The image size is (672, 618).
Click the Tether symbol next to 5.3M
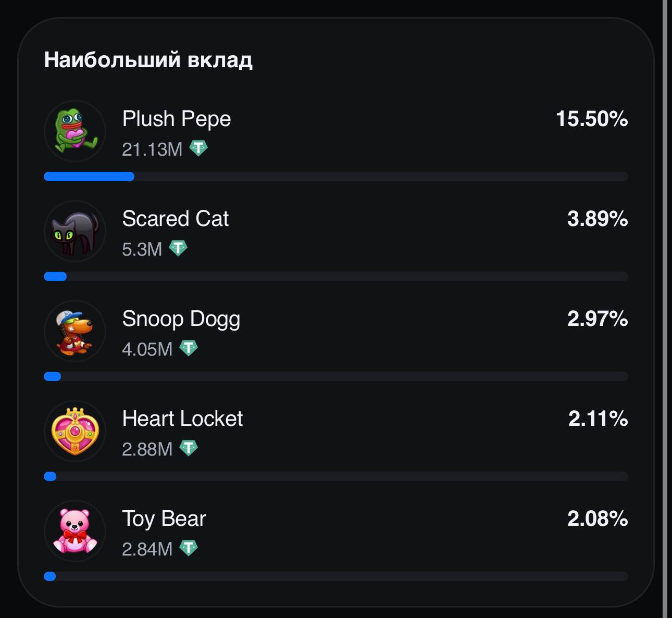click(178, 248)
